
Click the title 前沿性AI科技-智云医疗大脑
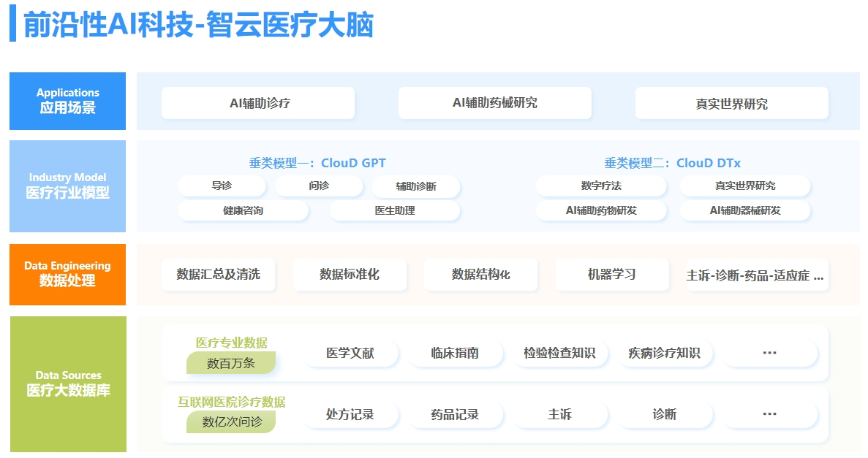(x=199, y=24)
